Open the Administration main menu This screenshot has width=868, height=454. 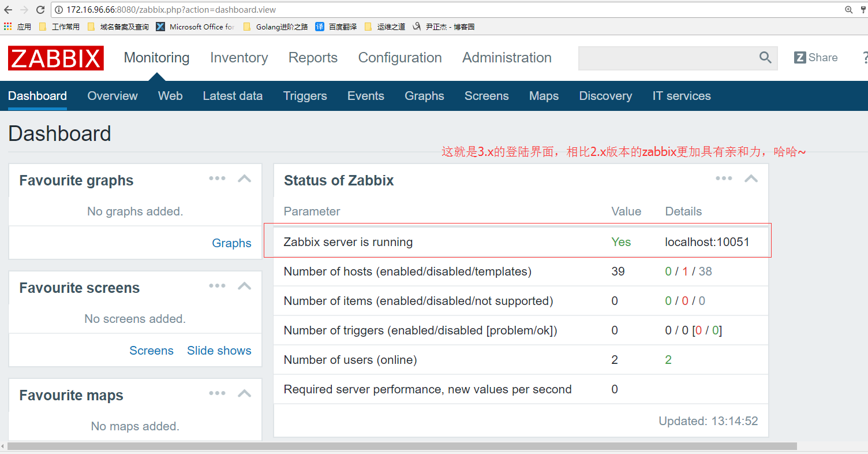(x=507, y=58)
